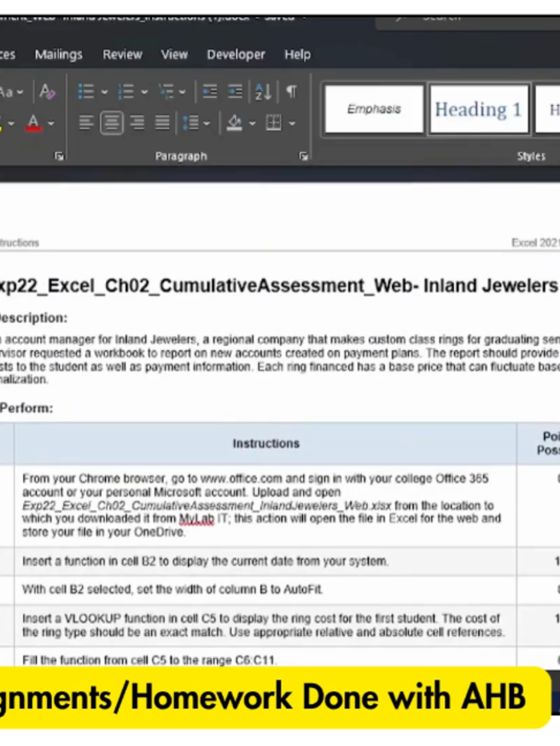Click the MyLab misspelled word

pos(196,519)
